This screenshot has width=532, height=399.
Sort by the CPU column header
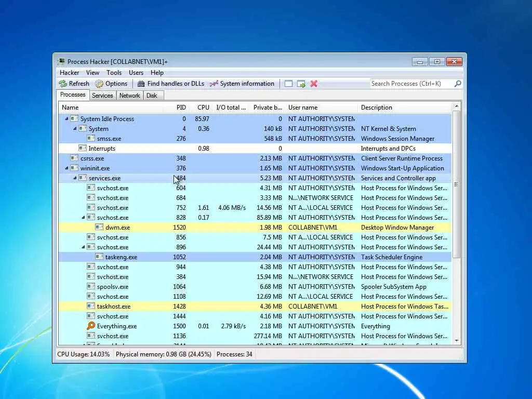click(200, 108)
